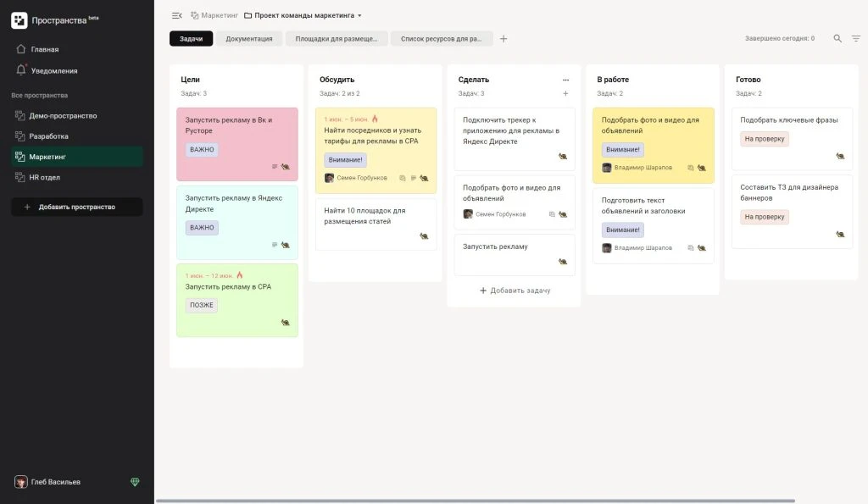Open search with the magnifier icon

(x=837, y=39)
